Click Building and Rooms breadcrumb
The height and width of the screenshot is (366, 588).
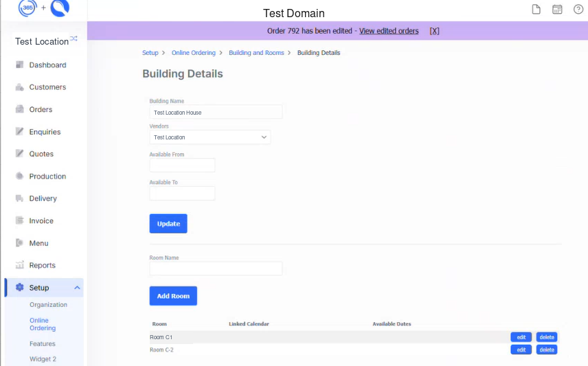(256, 52)
